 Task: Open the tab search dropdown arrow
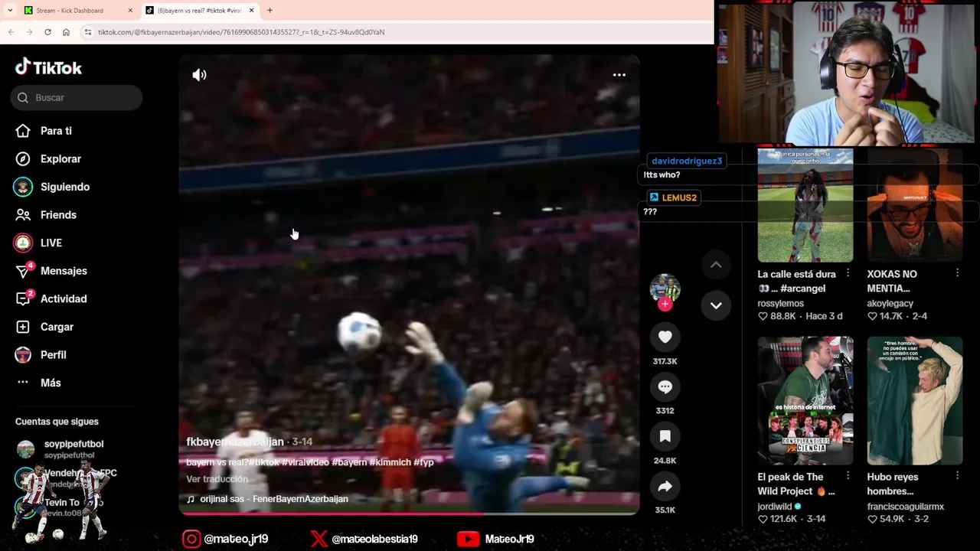(10, 11)
